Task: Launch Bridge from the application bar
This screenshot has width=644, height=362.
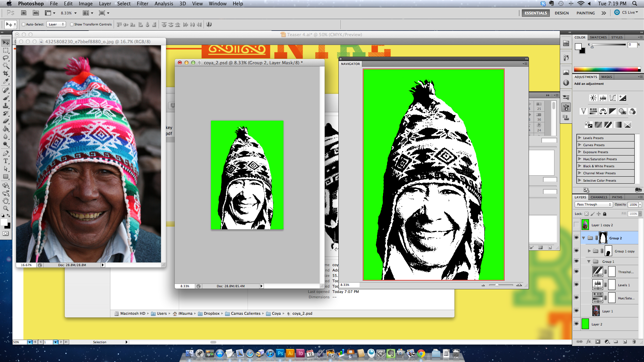Action: click(x=24, y=13)
